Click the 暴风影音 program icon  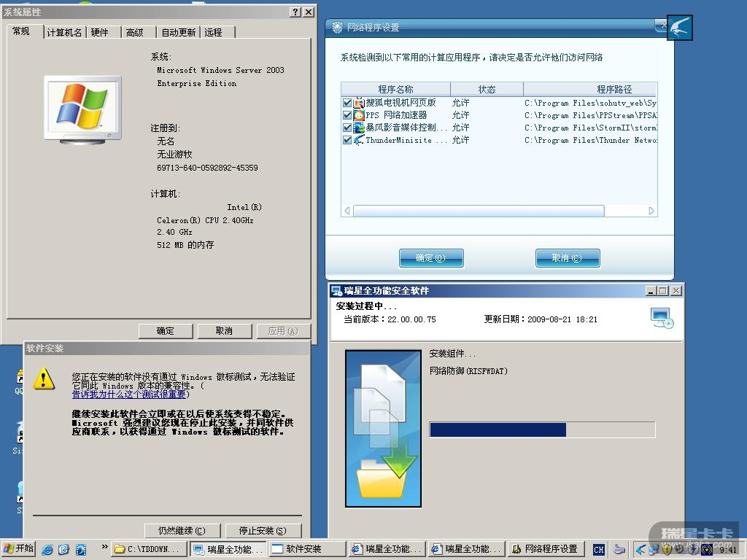[x=359, y=128]
